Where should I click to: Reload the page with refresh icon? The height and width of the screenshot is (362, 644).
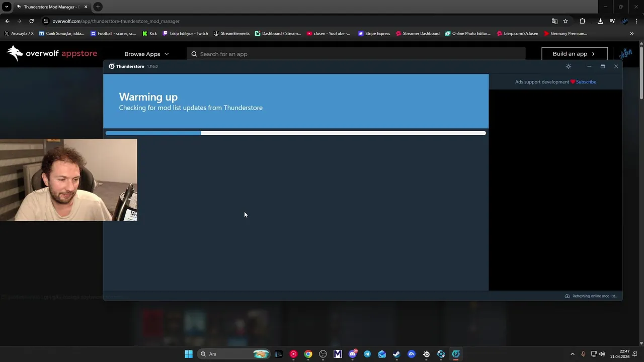click(31, 21)
